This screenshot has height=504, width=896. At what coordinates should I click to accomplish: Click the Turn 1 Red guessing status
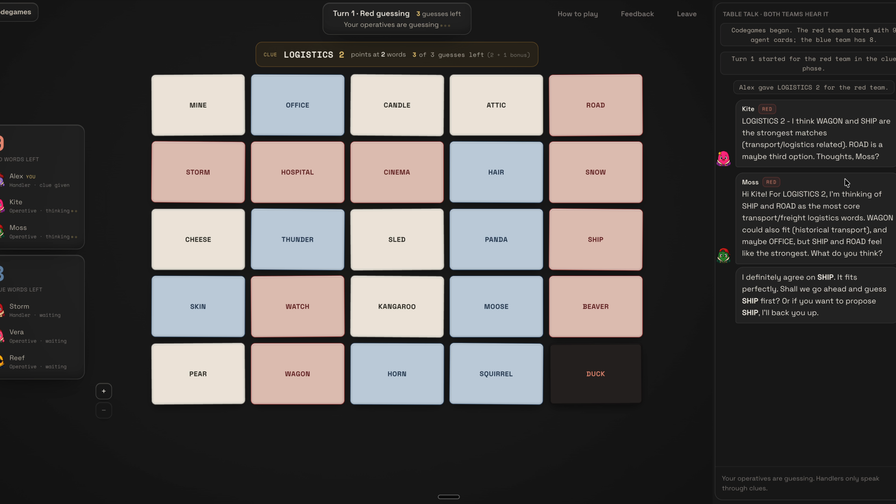397,19
